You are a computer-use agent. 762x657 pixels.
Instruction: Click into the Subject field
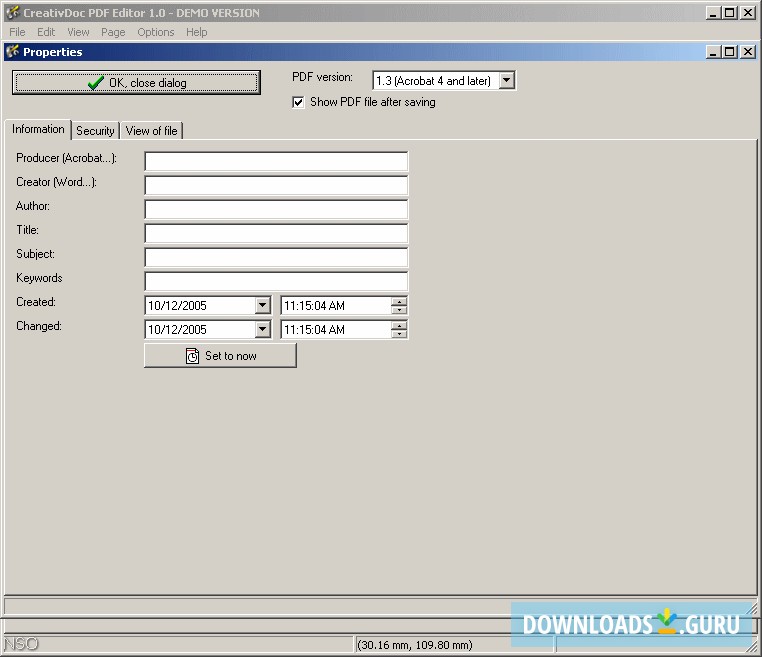276,257
